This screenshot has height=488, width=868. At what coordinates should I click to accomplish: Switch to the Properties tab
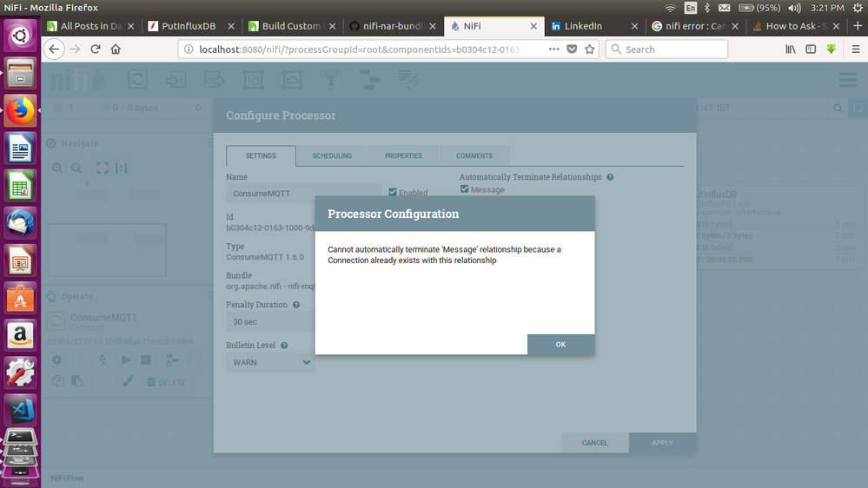tap(403, 156)
